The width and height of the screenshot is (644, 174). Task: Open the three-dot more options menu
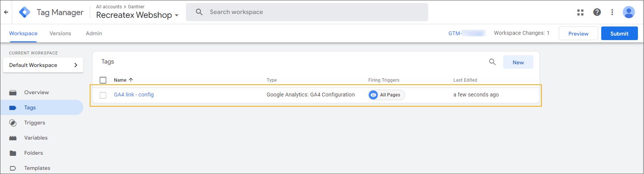tap(612, 12)
